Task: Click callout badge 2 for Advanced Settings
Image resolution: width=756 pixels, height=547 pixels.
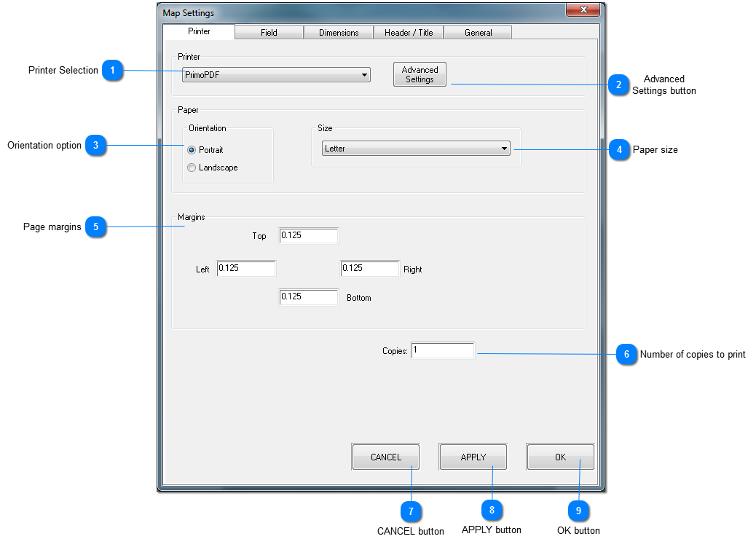Action: (x=618, y=84)
